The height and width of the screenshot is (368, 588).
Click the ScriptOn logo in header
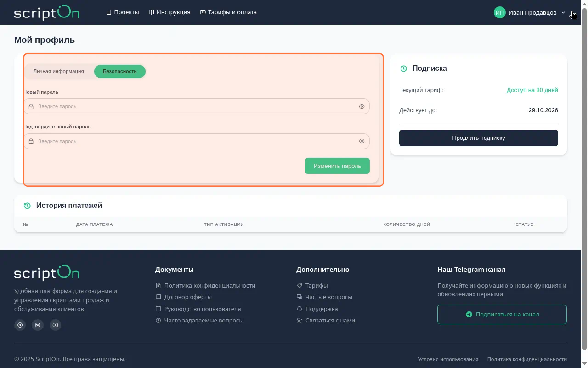click(x=46, y=12)
